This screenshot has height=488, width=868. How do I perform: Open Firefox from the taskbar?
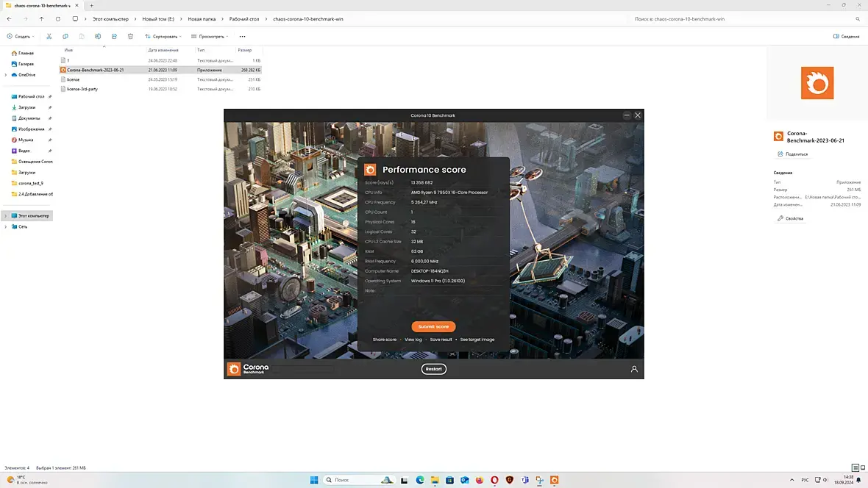[x=480, y=480]
